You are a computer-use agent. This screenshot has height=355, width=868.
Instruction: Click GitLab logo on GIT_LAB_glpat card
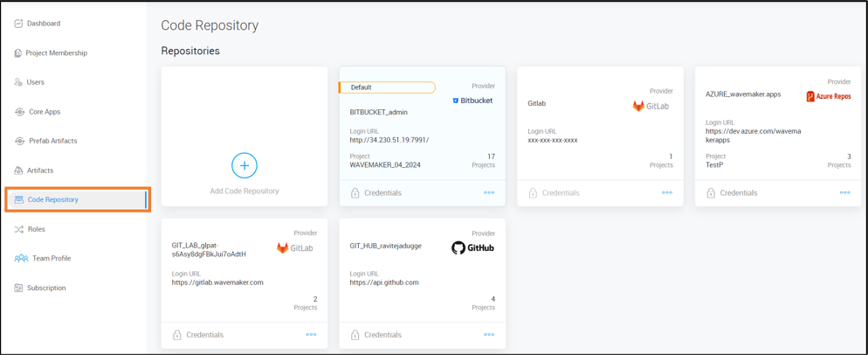[x=294, y=248]
